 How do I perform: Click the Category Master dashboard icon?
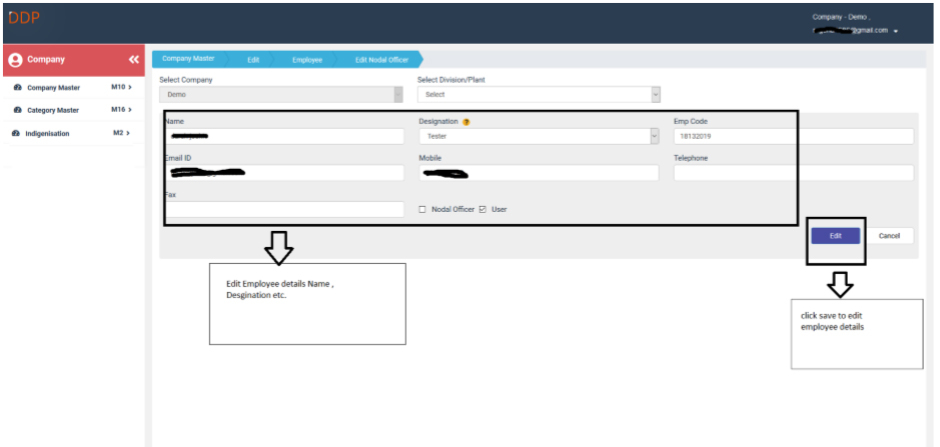18,110
